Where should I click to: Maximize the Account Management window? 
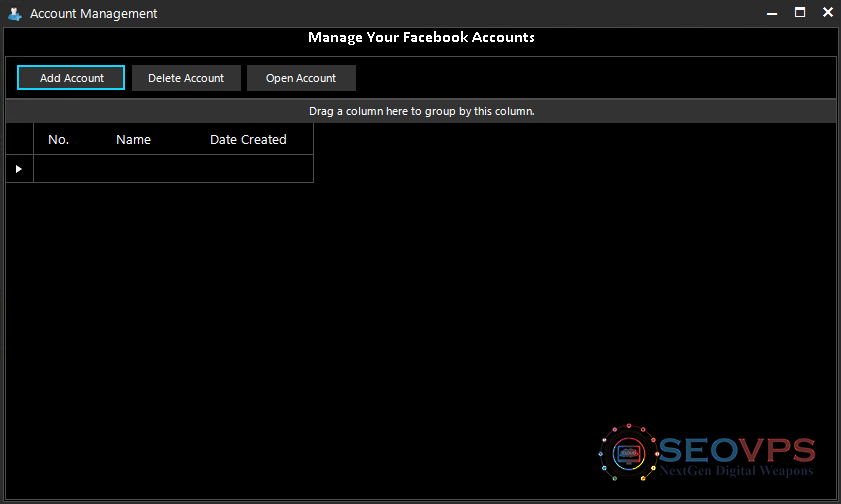click(800, 12)
